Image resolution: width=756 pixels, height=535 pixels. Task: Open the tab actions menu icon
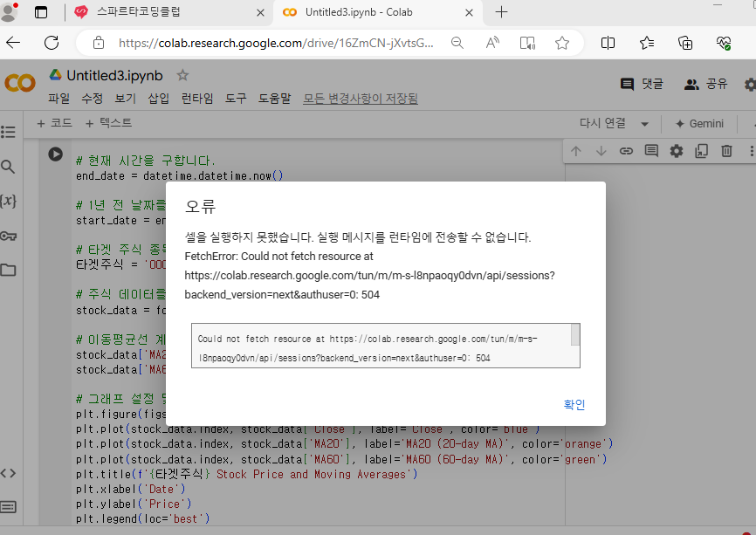41,12
